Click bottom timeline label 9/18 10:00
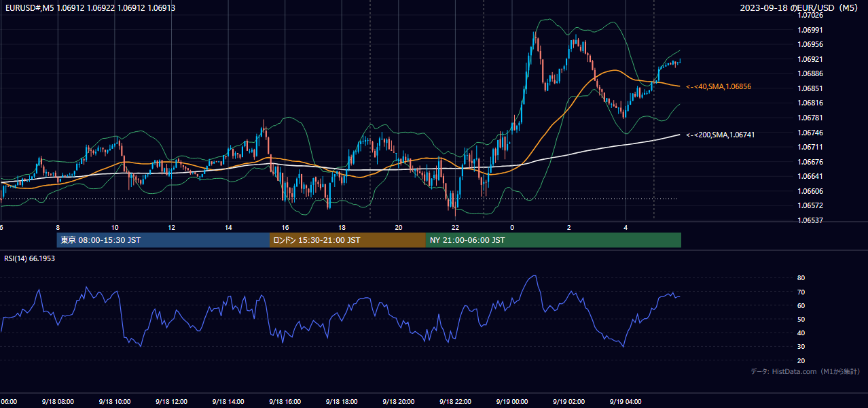 tap(114, 402)
